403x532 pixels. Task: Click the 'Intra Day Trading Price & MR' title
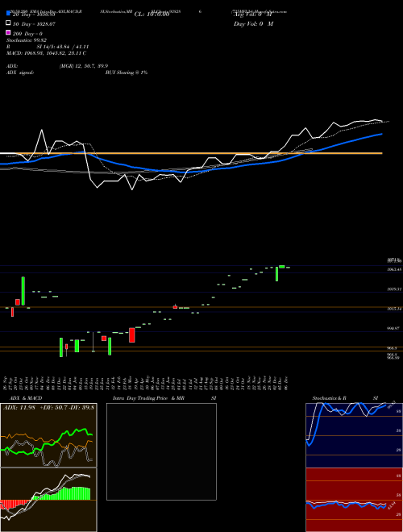(148, 398)
